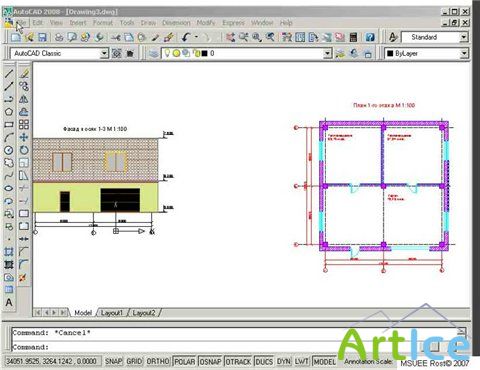Open the ByLayer color control dropdown
Screen dimensions: 480x370
[x=464, y=53]
